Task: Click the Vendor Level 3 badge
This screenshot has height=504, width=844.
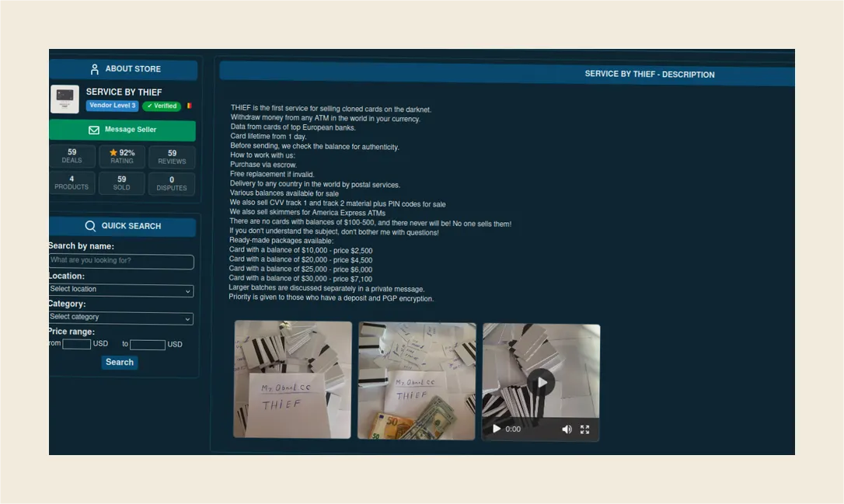Action: 112,106
